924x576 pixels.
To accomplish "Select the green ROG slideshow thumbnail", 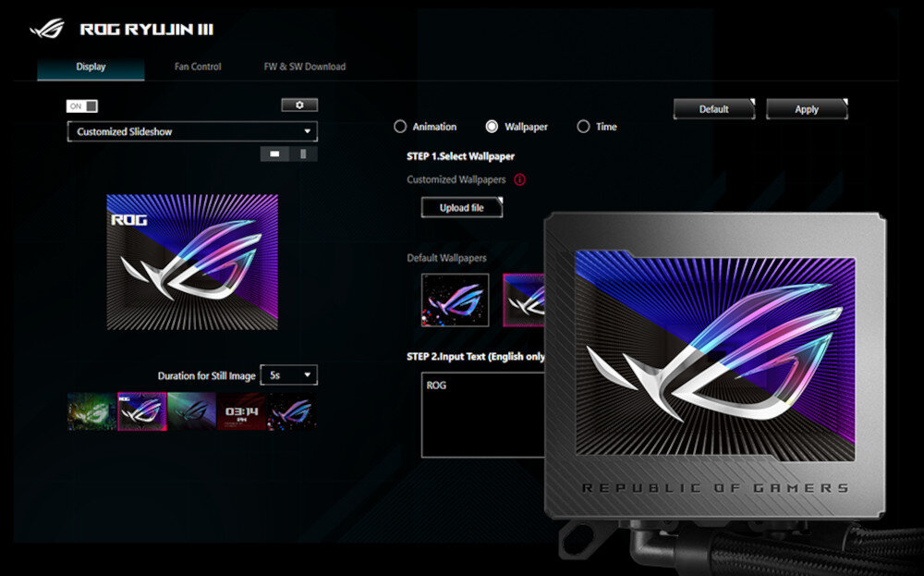I will [x=91, y=411].
